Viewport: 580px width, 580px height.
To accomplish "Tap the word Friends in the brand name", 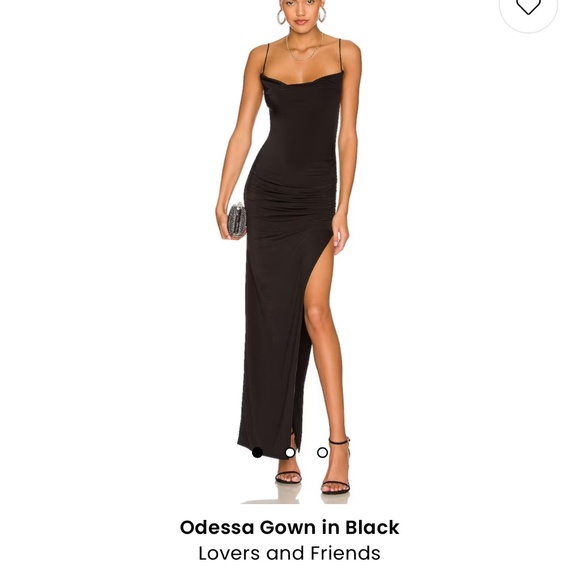I will [x=345, y=553].
